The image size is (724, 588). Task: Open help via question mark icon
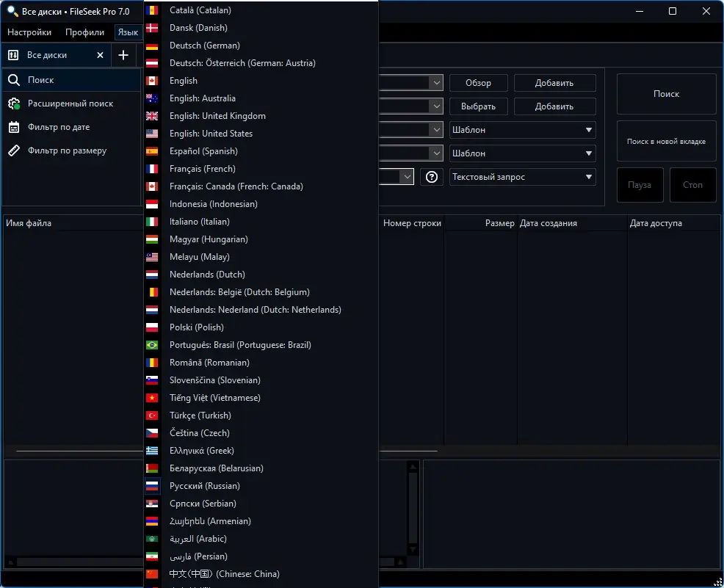(431, 177)
